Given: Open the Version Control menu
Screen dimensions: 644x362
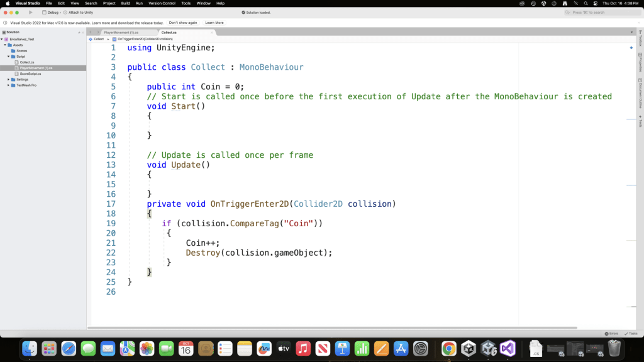Looking at the screenshot, I should (162, 3).
